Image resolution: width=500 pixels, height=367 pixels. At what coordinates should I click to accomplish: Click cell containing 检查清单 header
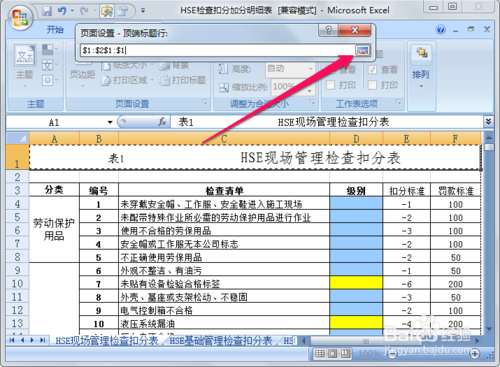click(x=224, y=190)
